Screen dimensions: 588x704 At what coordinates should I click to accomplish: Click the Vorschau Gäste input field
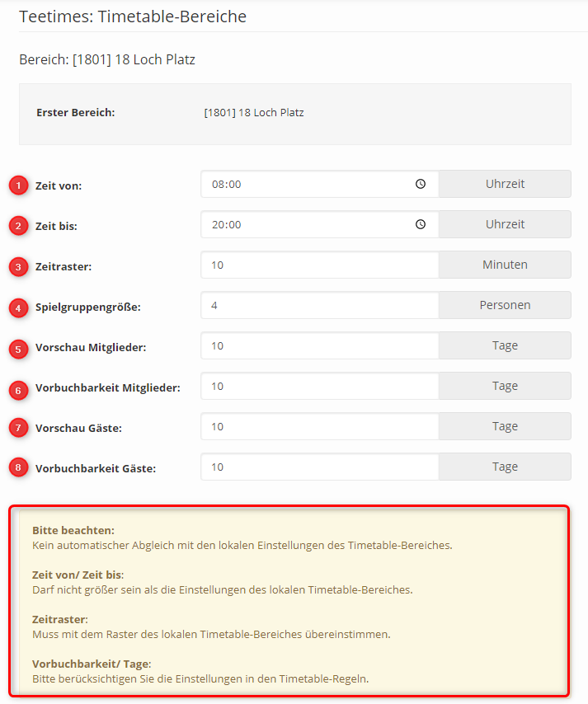tap(319, 426)
